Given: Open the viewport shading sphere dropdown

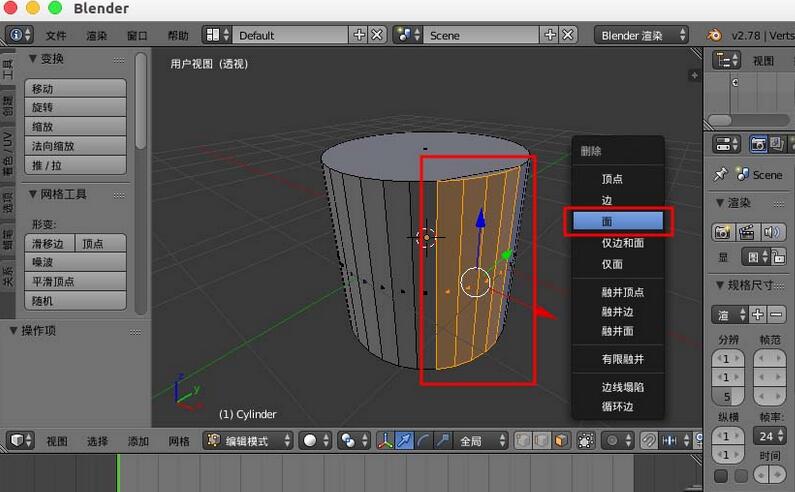Looking at the screenshot, I should click(315, 440).
